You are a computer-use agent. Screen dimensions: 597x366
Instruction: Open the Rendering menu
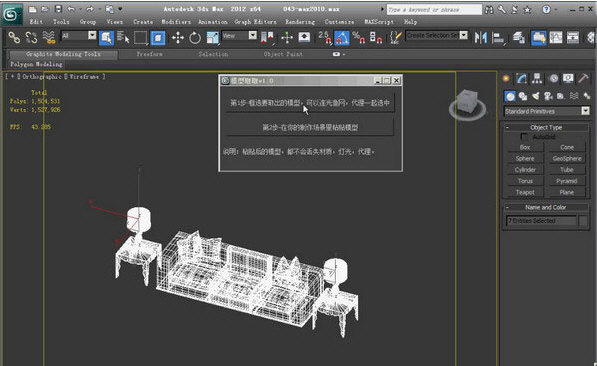coord(300,22)
